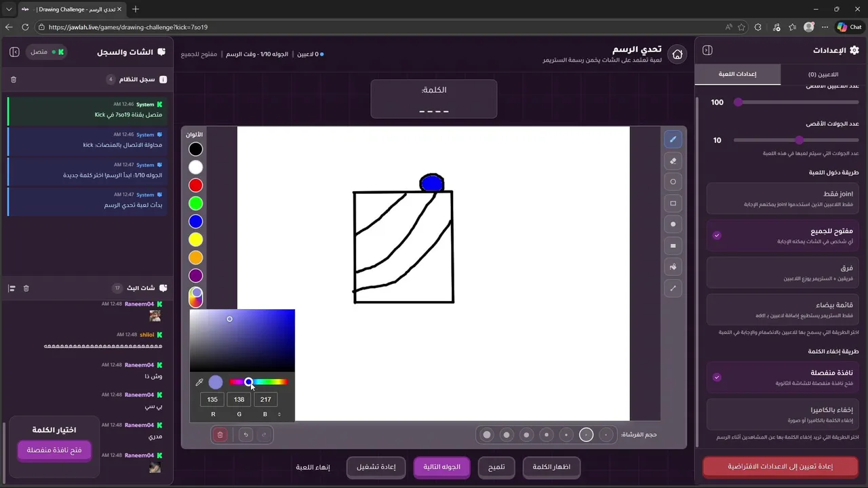868x488 pixels.
Task: Select the Drawing Challenge browser tab
Action: pos(71,9)
